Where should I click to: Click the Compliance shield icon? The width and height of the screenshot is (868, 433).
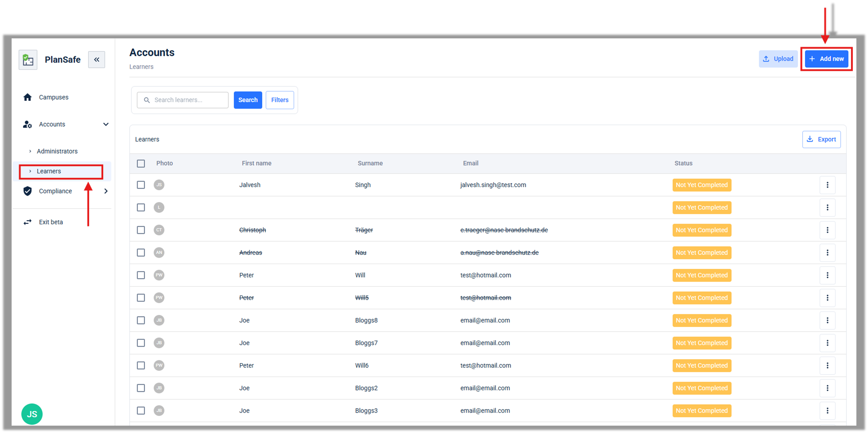pyautogui.click(x=28, y=191)
